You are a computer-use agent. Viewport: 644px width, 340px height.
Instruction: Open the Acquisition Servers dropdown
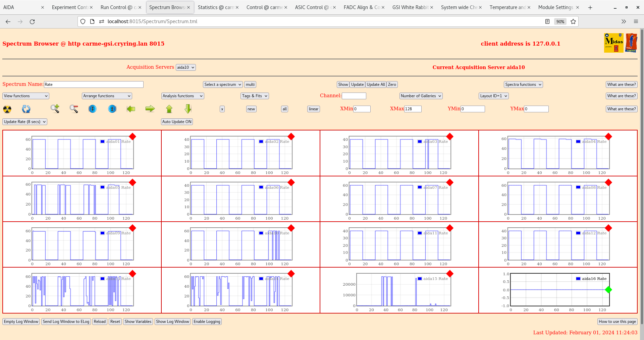pyautogui.click(x=185, y=67)
